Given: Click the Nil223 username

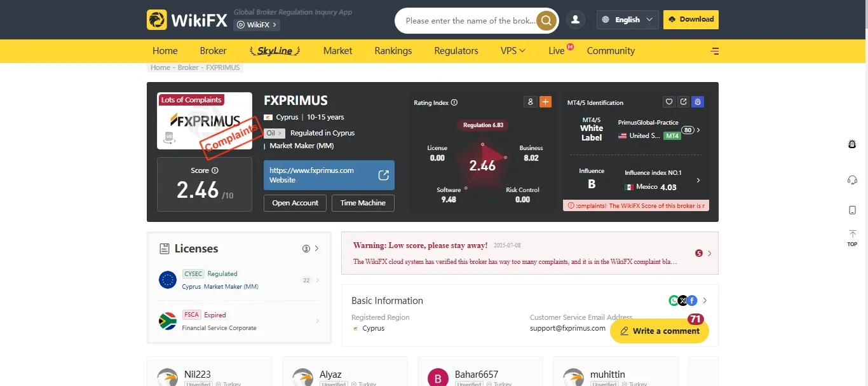Looking at the screenshot, I should click(x=197, y=375).
